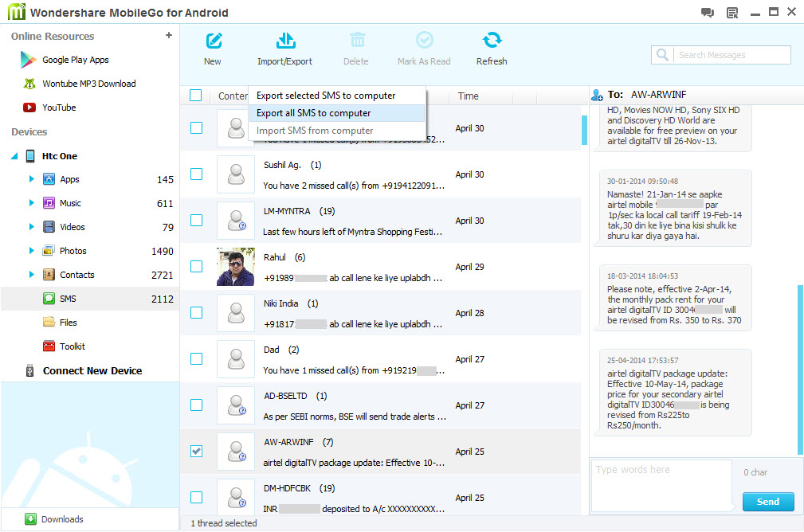Viewport: 804px width, 532px height.
Task: Click the add online resource plus
Action: coord(169,35)
